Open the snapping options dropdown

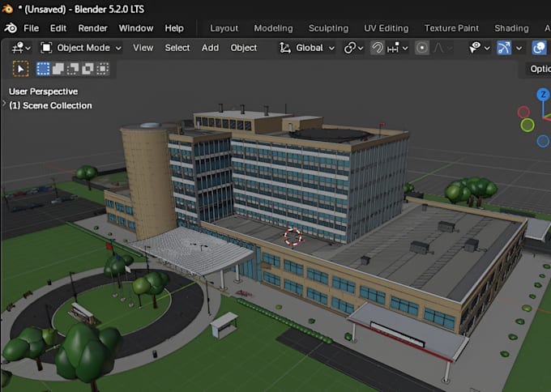(x=397, y=48)
